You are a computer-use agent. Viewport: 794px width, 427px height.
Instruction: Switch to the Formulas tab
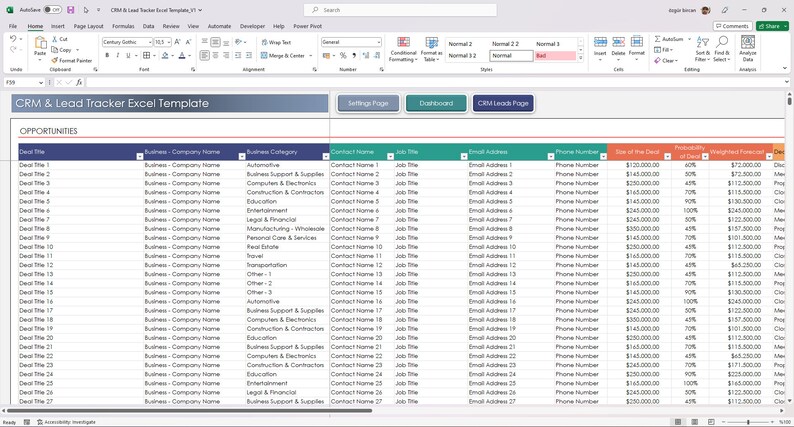tap(123, 26)
